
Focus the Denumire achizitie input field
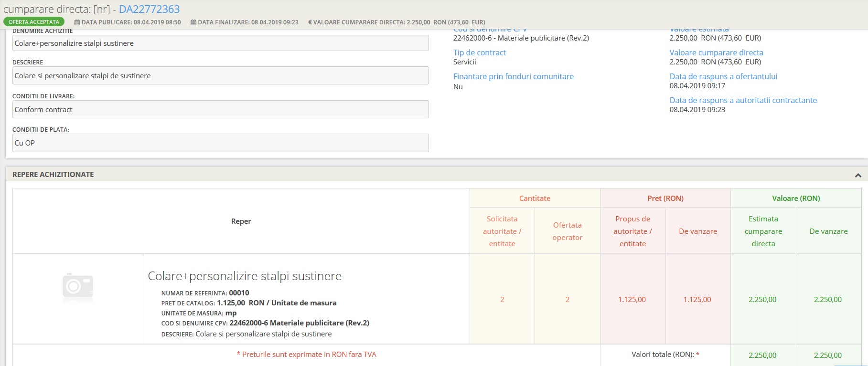tap(220, 43)
